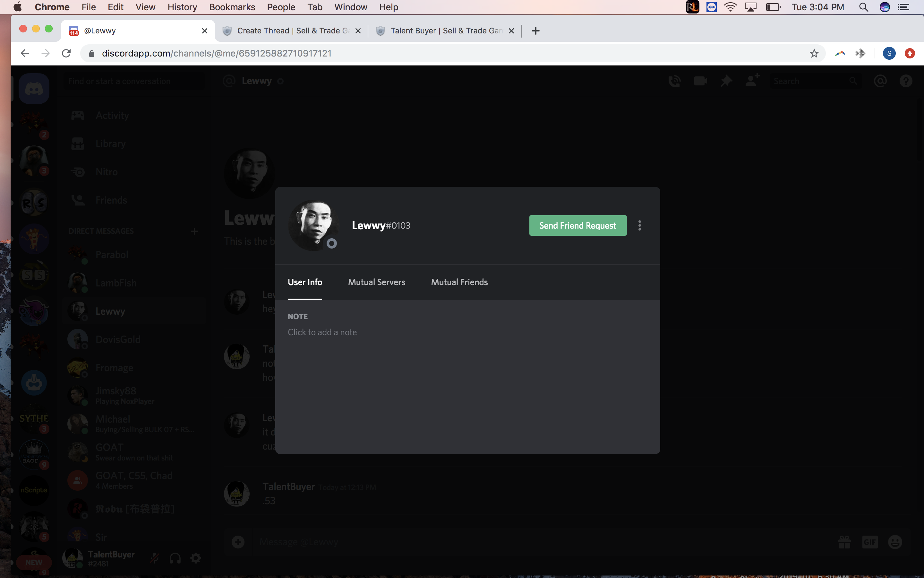Open Nitro in sidebar

click(134, 172)
